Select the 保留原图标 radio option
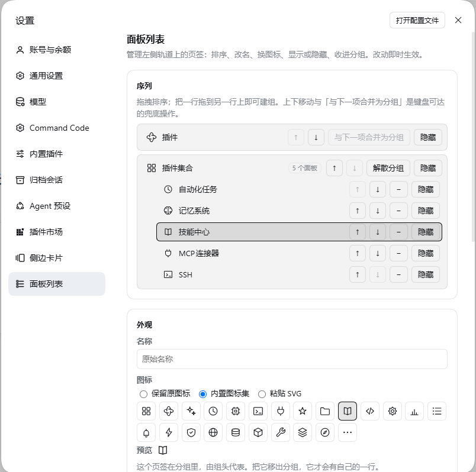The image size is (476, 472). coord(143,394)
